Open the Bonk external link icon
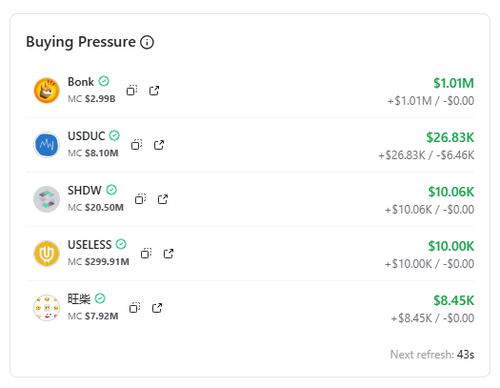The image size is (500, 388). click(154, 90)
